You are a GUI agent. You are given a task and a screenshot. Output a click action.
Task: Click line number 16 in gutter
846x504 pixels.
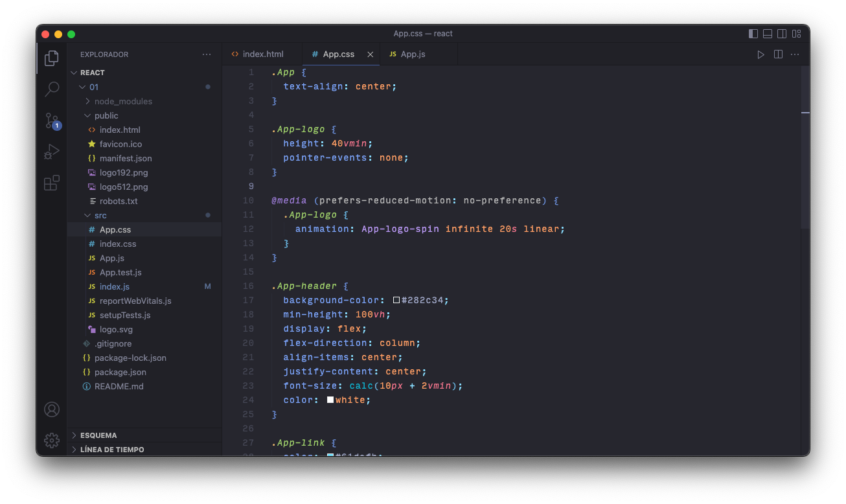[249, 286]
